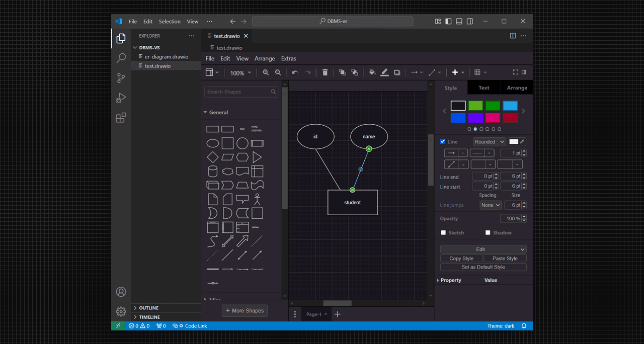Open the Line jumps None dropdown
This screenshot has width=644, height=344.
click(491, 205)
